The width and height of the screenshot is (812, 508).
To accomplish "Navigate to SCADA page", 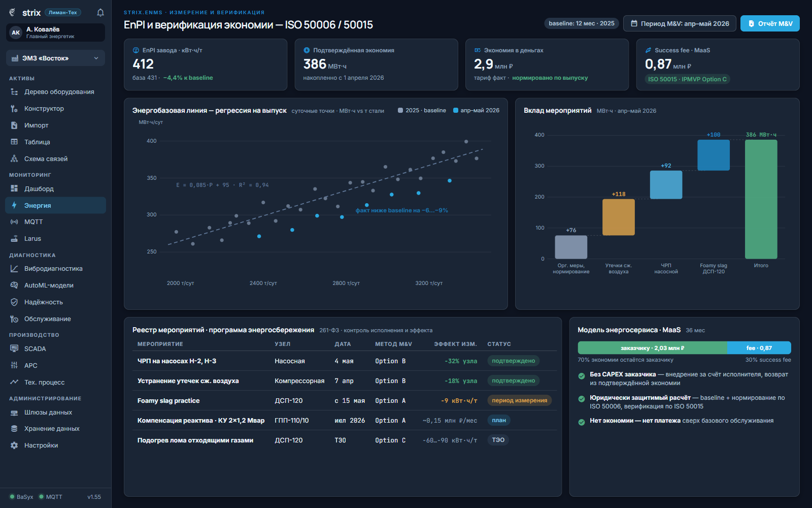I will coord(55,348).
